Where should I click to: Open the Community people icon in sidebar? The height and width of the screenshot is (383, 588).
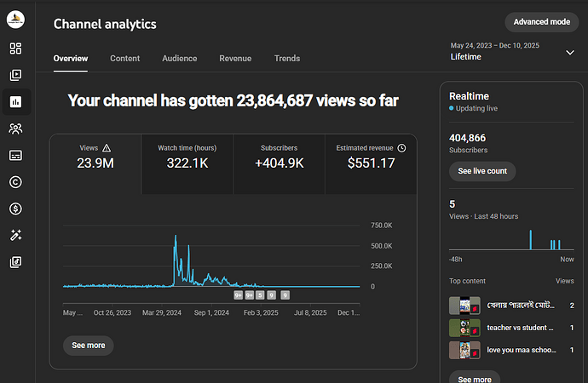point(15,129)
